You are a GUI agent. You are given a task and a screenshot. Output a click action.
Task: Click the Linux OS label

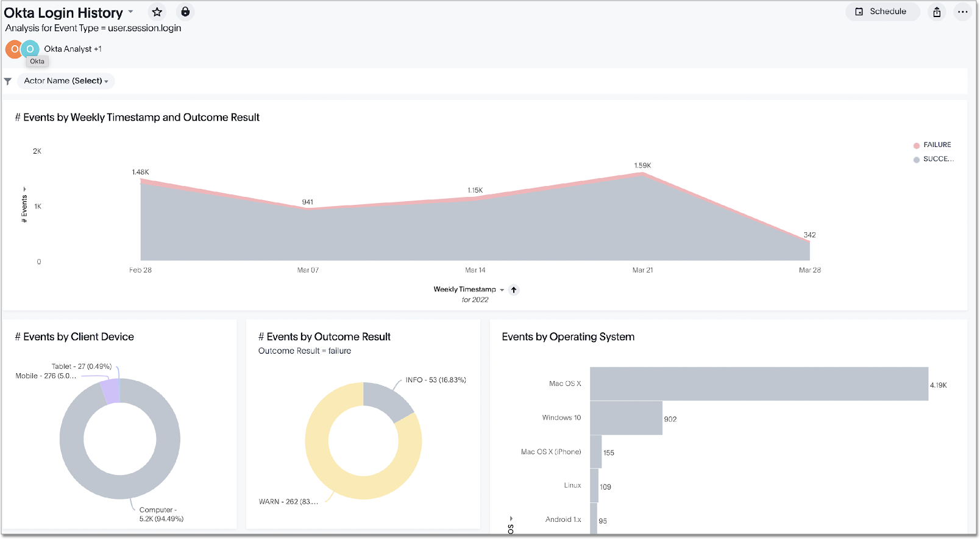point(572,485)
